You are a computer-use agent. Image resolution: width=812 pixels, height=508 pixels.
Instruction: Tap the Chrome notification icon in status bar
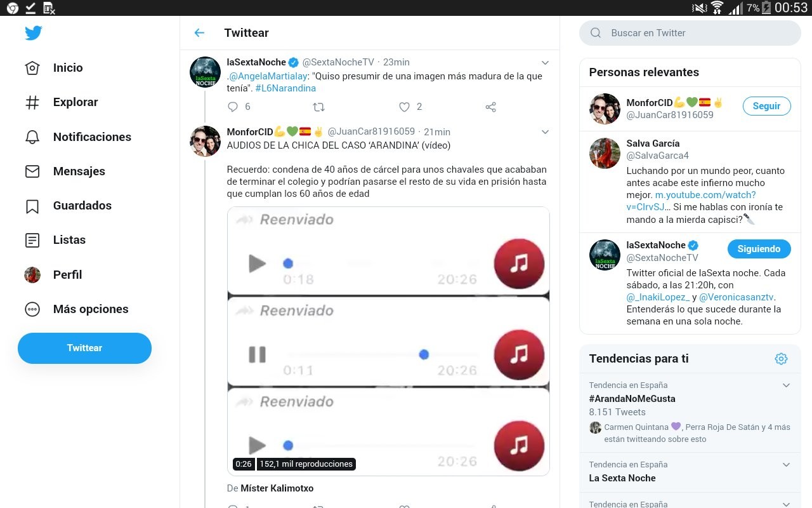pos(12,8)
